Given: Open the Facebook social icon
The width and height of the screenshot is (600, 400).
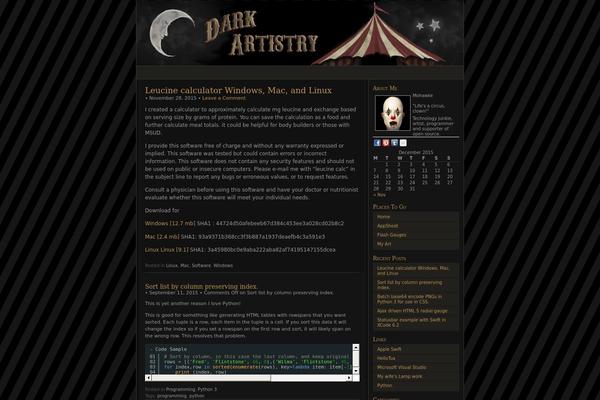Looking at the screenshot, I should click(377, 143).
